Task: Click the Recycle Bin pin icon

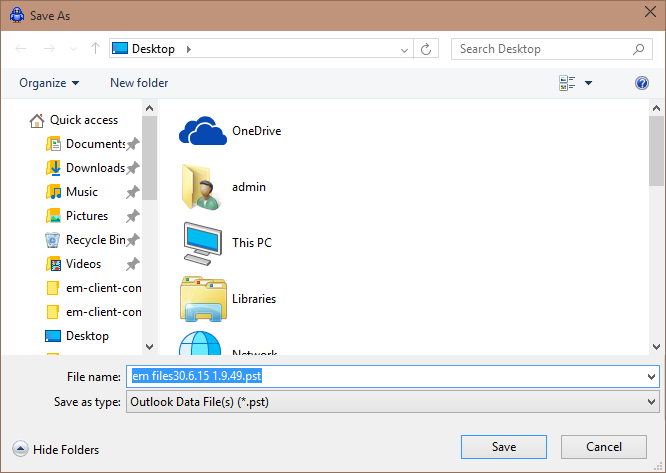Action: [133, 240]
